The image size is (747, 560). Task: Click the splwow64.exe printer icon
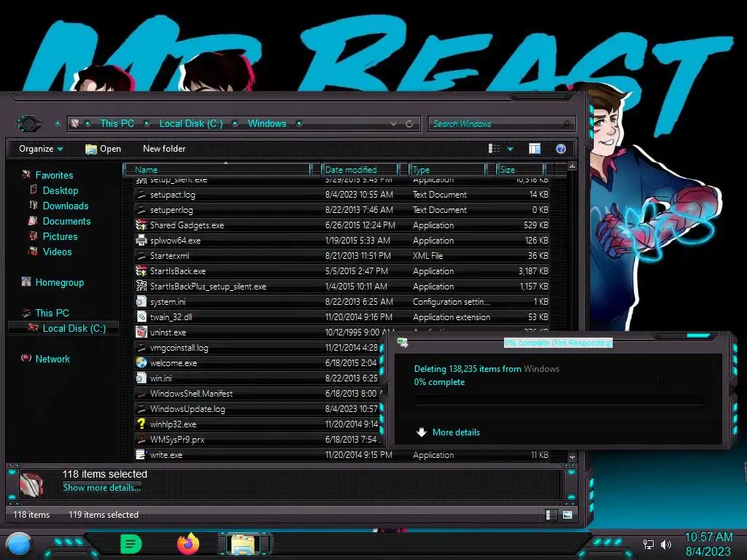tap(141, 240)
